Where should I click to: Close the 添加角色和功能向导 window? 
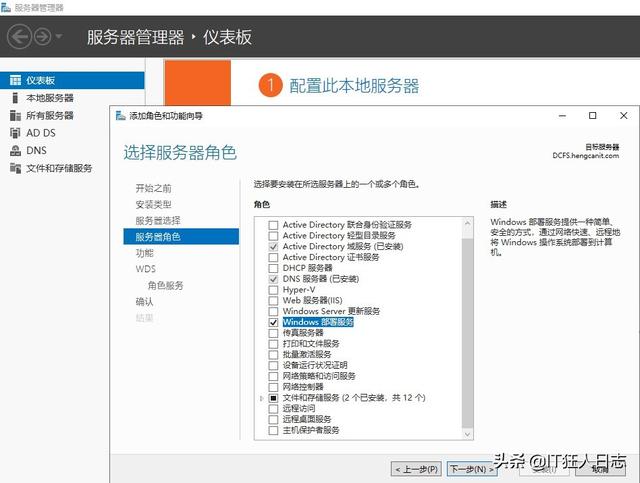(x=624, y=116)
